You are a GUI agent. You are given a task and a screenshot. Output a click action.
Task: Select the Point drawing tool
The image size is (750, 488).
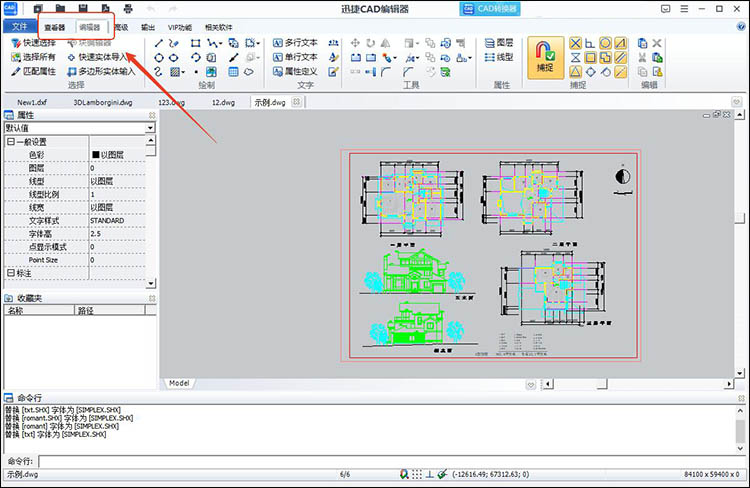(x=196, y=72)
